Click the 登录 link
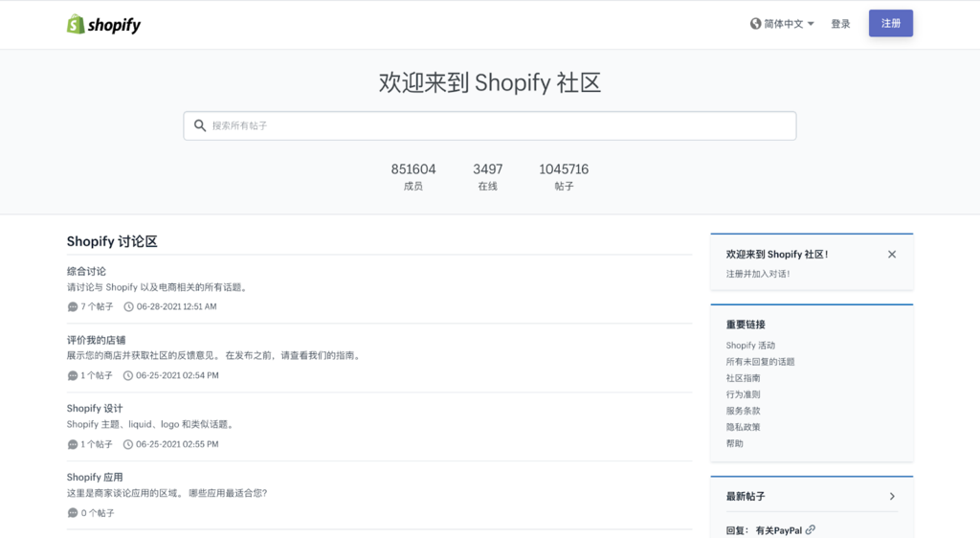This screenshot has width=980, height=538. (840, 24)
